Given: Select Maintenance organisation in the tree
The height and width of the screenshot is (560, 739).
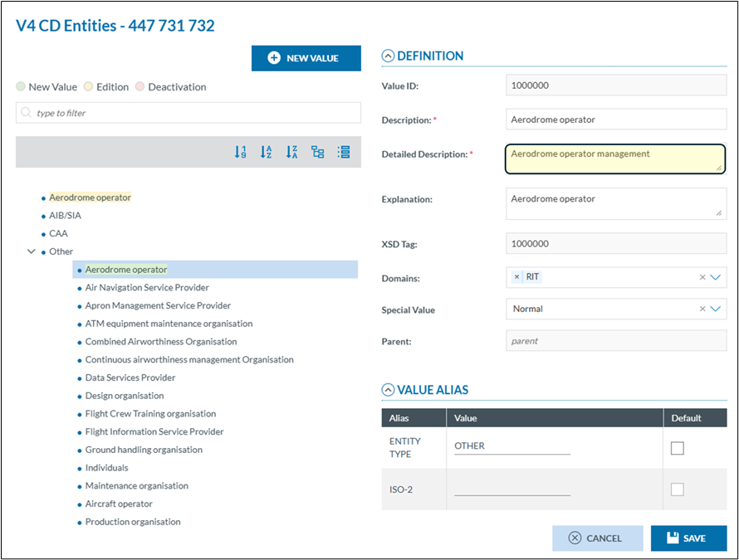Looking at the screenshot, I should coord(136,486).
